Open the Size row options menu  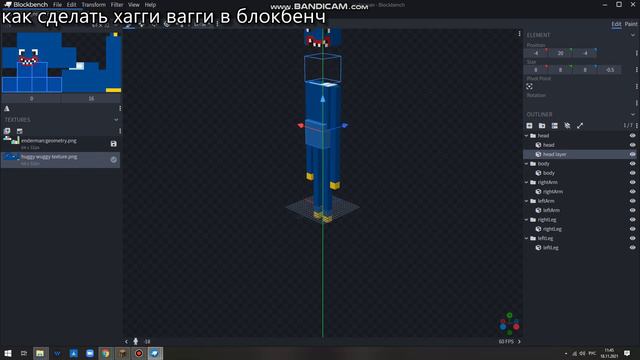click(x=637, y=70)
